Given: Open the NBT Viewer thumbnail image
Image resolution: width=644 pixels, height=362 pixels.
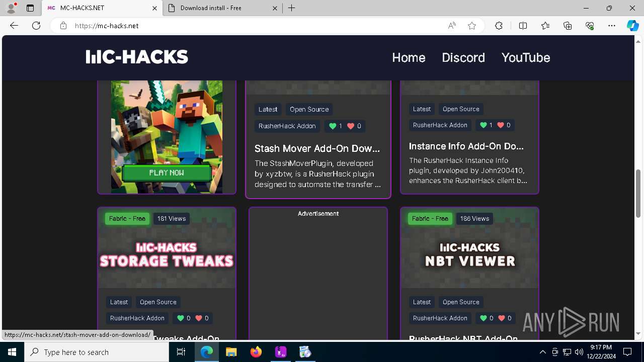Looking at the screenshot, I should tap(469, 248).
